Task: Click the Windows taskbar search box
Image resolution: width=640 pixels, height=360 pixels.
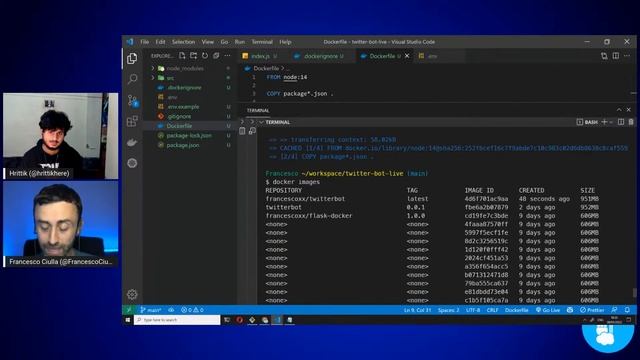Action: [177, 320]
